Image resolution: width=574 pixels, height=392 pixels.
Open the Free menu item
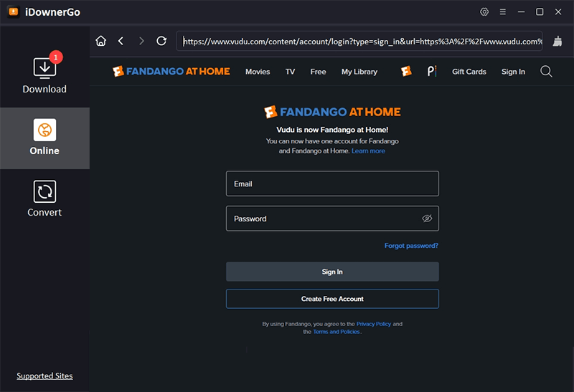pos(318,72)
